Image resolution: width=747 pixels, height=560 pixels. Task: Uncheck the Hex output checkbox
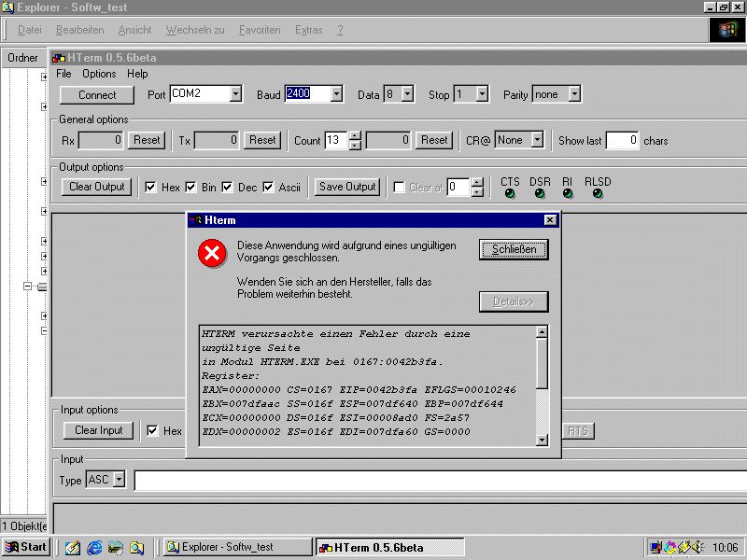point(150,188)
